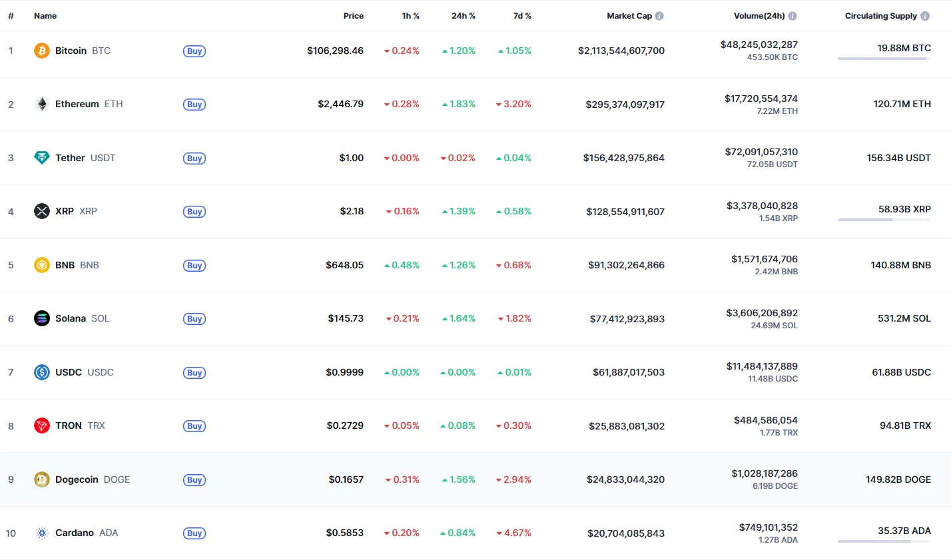The width and height of the screenshot is (951, 560).
Task: Click Dogecoin supply 149.82B DOGE
Action: [898, 479]
